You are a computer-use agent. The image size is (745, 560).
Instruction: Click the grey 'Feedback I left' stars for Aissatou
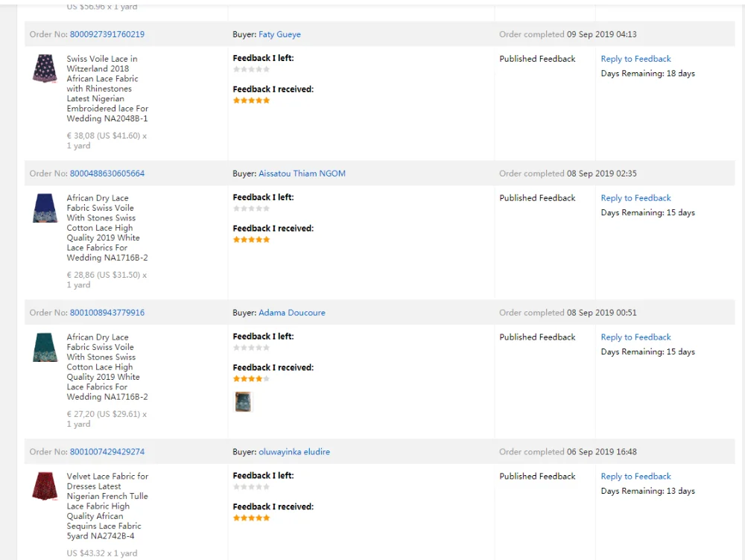251,209
